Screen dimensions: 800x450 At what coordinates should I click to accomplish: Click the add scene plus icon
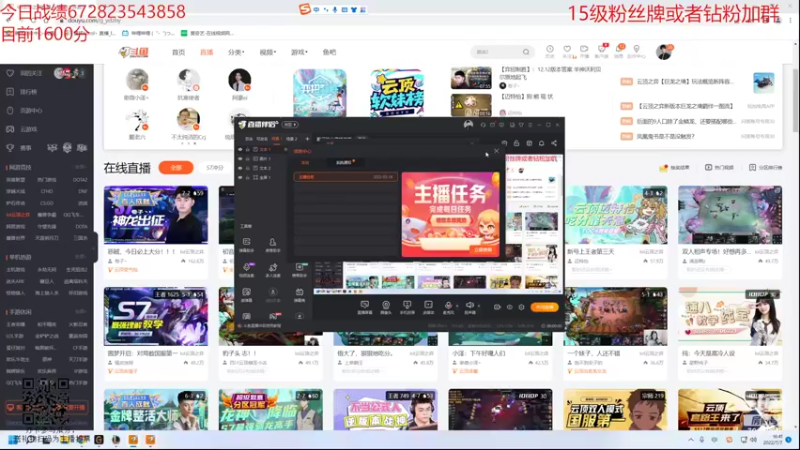[x=307, y=139]
